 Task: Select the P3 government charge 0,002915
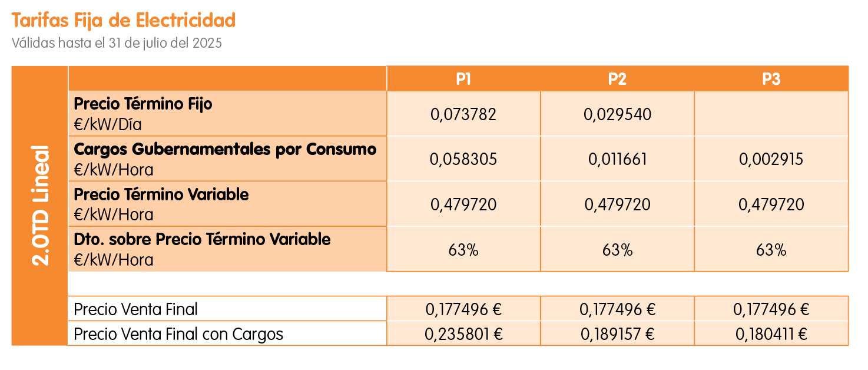[771, 159]
